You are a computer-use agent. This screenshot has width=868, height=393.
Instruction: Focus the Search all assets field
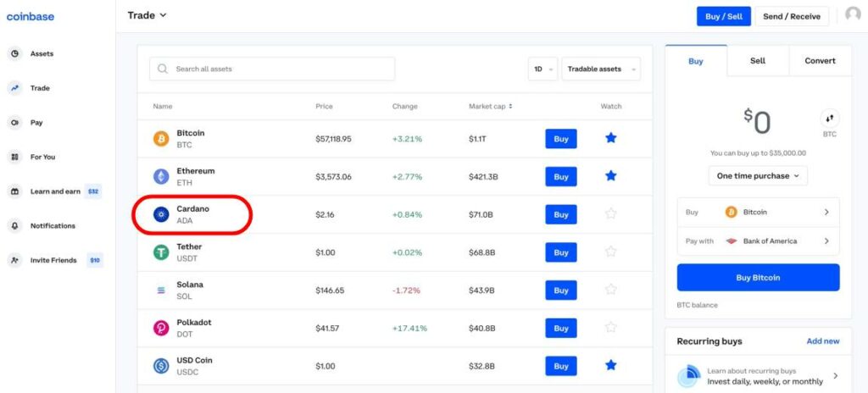pyautogui.click(x=272, y=69)
